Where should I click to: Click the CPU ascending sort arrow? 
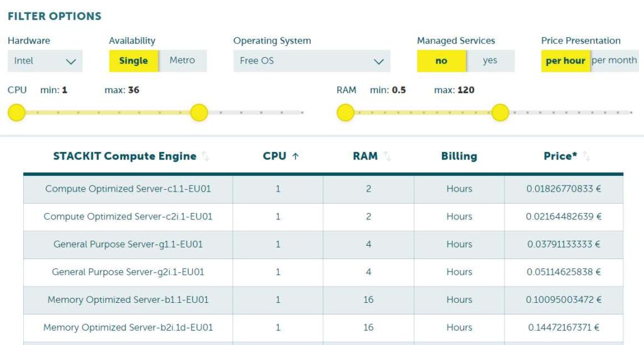296,156
